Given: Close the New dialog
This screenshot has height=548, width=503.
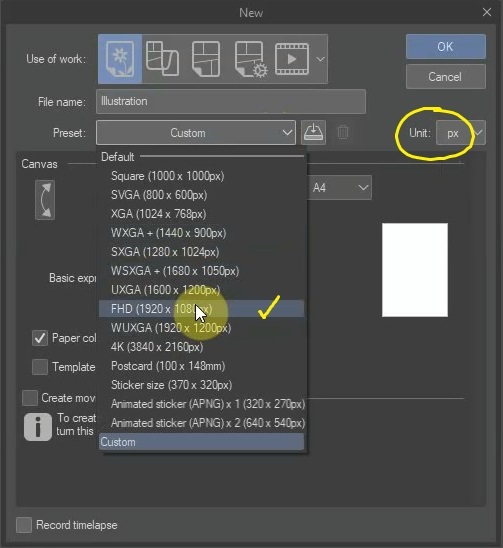Looking at the screenshot, I should tap(487, 13).
